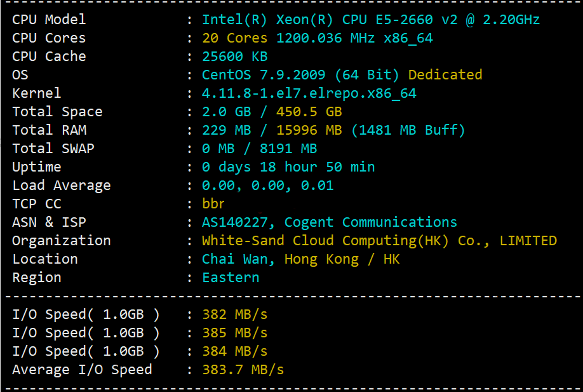The width and height of the screenshot is (583, 392).
Task: Click the CPU Model value Intel Xeon E5-2660
Action: point(370,20)
